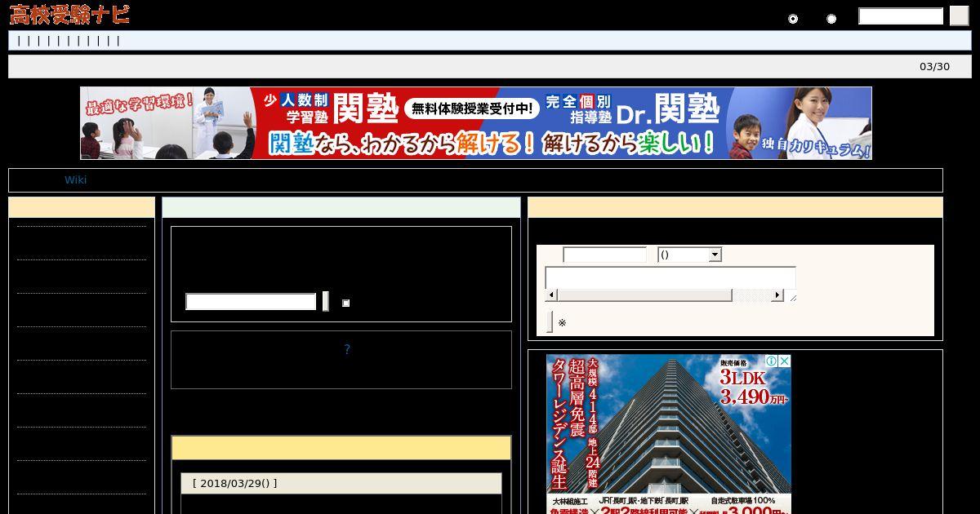Open the 関塾 Dr.関塾 banner advertisement
This screenshot has height=514, width=980.
coord(476,123)
